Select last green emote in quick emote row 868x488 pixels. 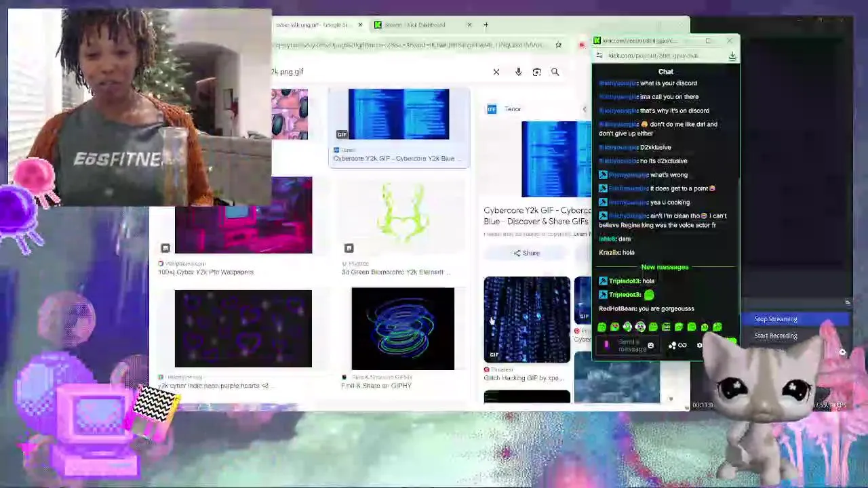point(717,327)
